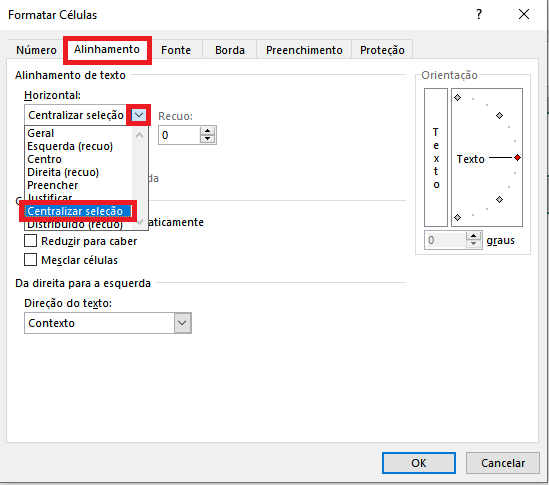Screen dimensions: 549x485
Task: Check the Mesclar células box
Action: (30, 260)
